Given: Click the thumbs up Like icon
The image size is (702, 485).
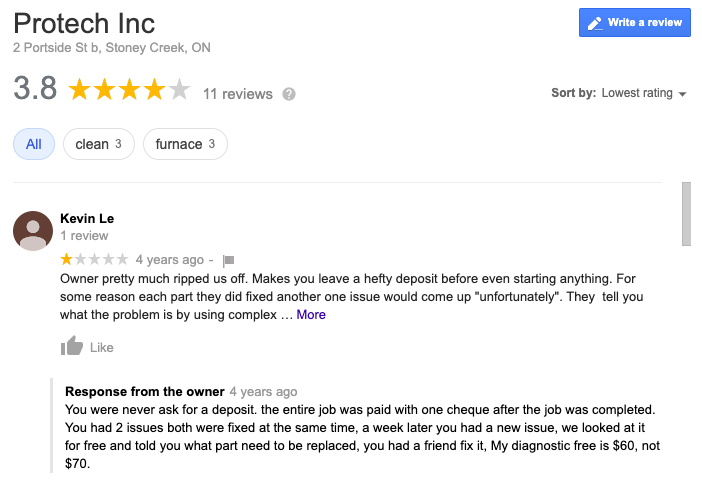Looking at the screenshot, I should [71, 347].
